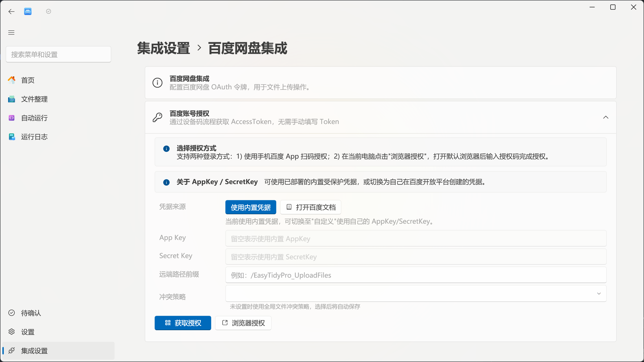Image resolution: width=644 pixels, height=362 pixels.
Task: Click the info icon beside 关于 AppKey / SecretKey
Action: click(166, 182)
